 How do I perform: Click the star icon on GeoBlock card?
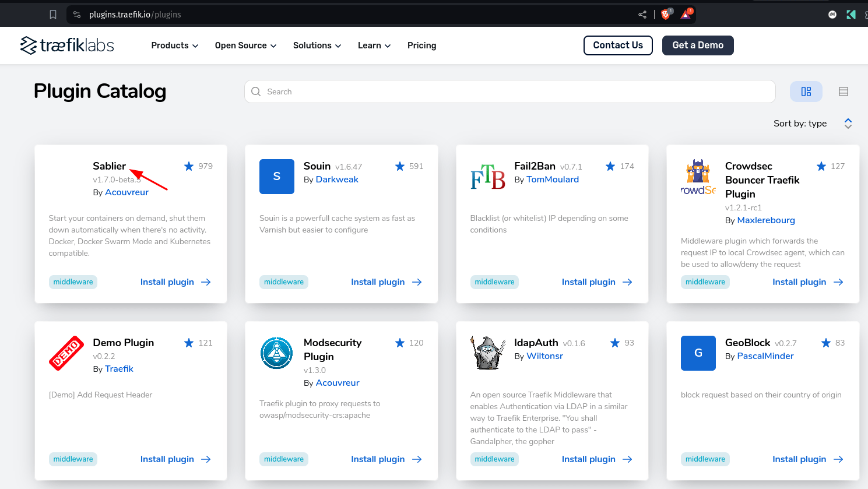click(826, 343)
